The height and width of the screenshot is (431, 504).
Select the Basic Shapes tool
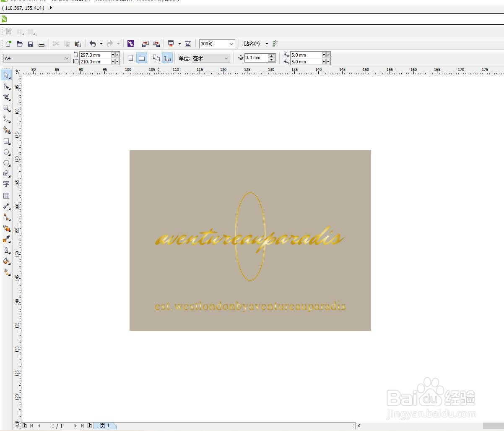point(6,174)
